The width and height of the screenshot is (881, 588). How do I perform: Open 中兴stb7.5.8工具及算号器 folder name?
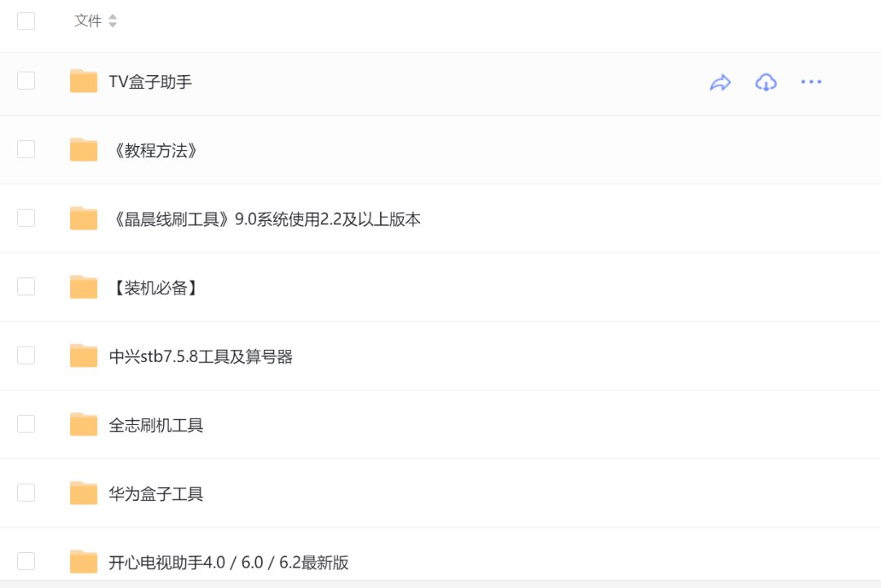(x=201, y=356)
